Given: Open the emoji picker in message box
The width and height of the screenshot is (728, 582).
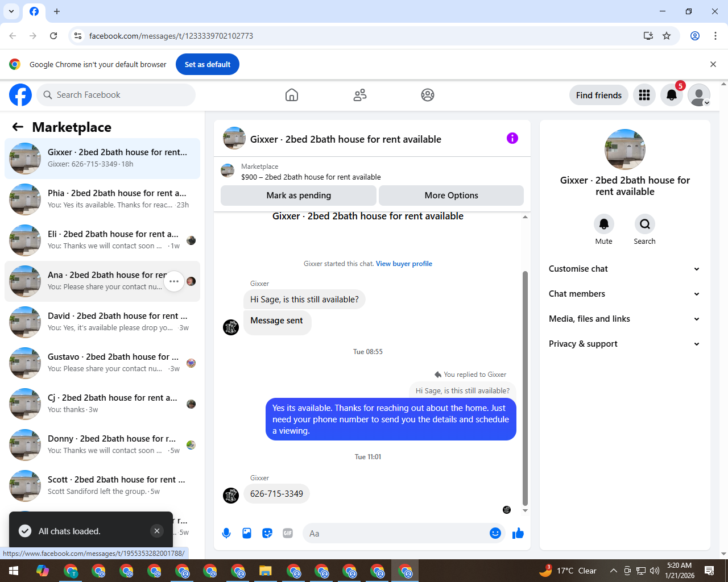Looking at the screenshot, I should click(495, 533).
